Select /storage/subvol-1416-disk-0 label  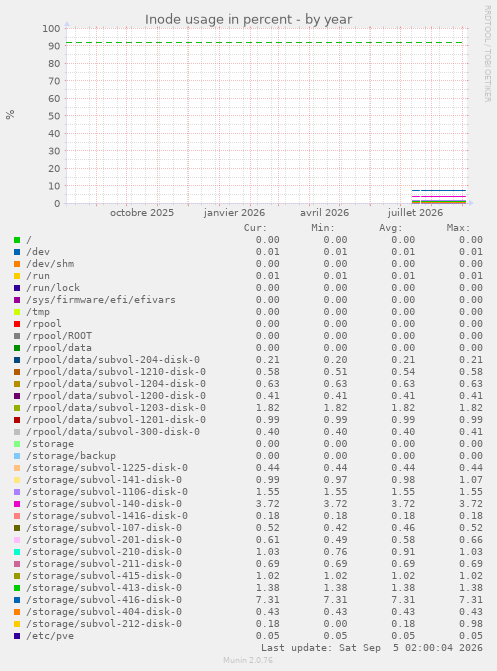[x=107, y=516]
